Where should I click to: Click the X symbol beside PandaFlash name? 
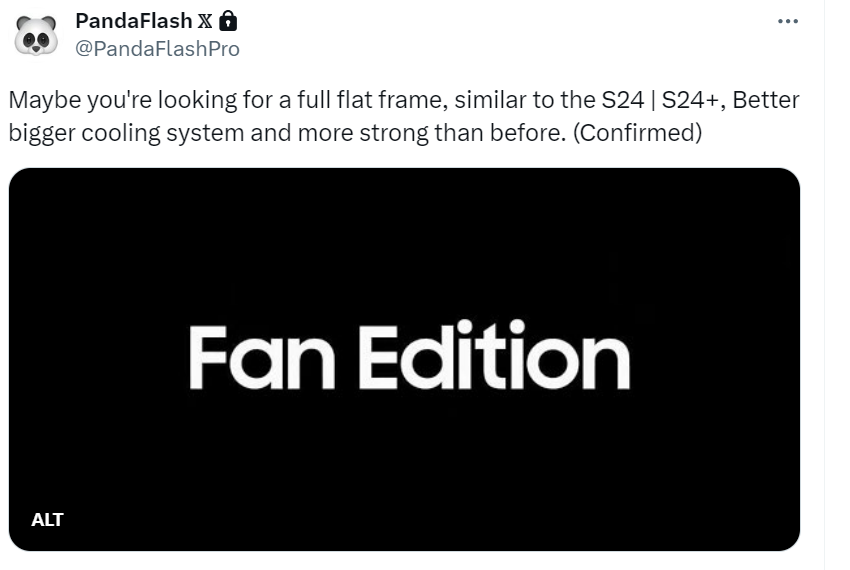(x=205, y=21)
